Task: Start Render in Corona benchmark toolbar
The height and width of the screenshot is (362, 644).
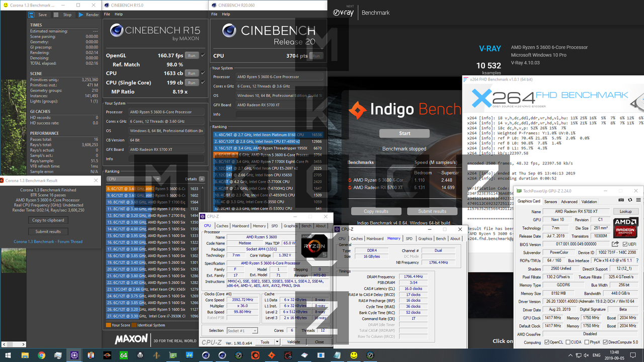Action: [x=89, y=15]
